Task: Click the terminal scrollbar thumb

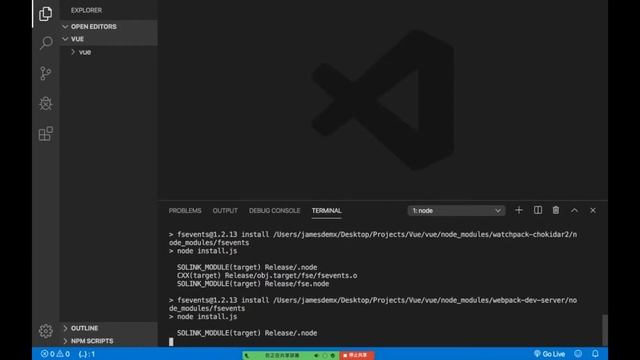Action: tap(605, 330)
